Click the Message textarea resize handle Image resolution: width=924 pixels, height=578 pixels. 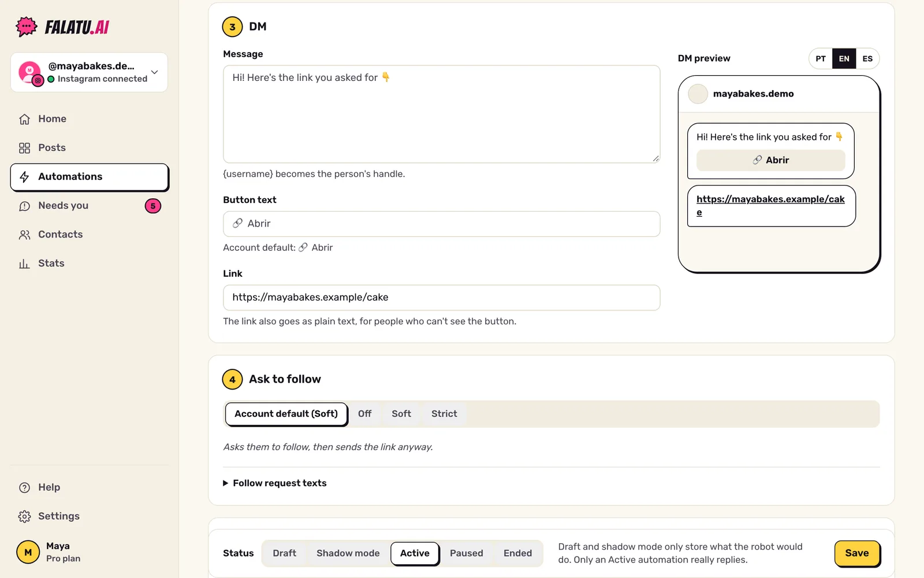[x=655, y=158]
